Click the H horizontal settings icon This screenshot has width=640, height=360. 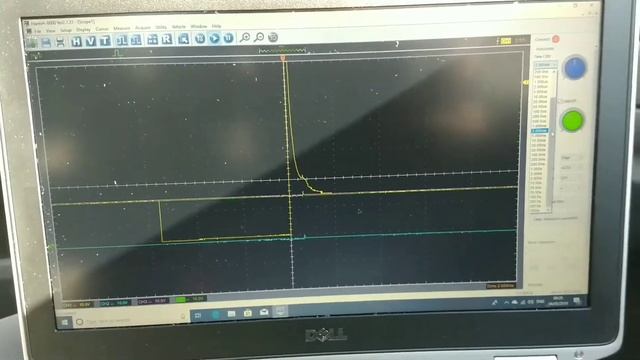pos(76,41)
